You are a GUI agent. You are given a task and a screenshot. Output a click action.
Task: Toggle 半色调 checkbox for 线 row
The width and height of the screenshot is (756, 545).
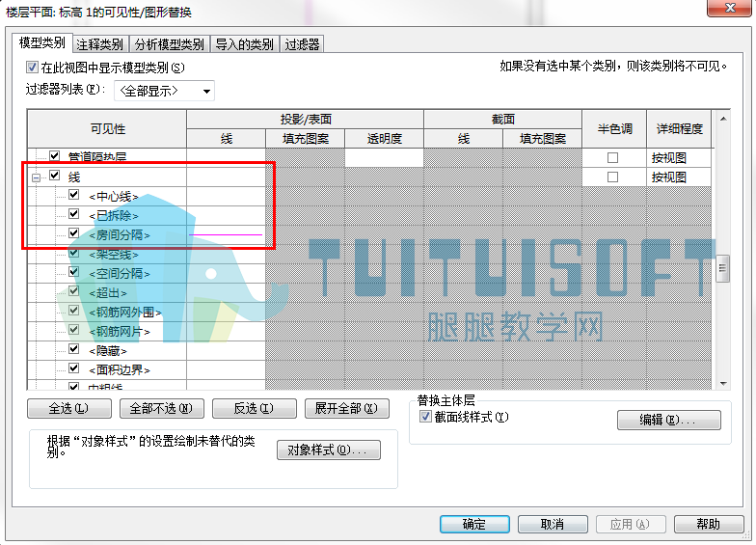(613, 177)
